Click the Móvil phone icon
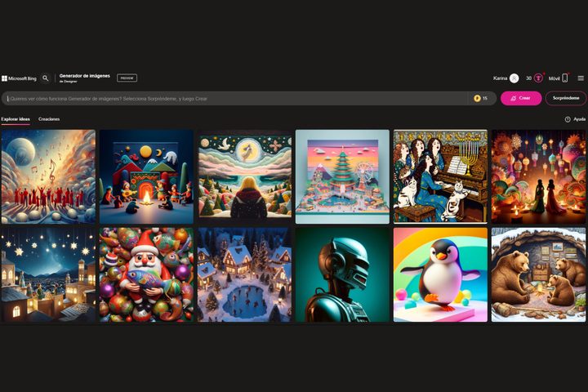Screen dimensions: 588x392 coord(564,78)
